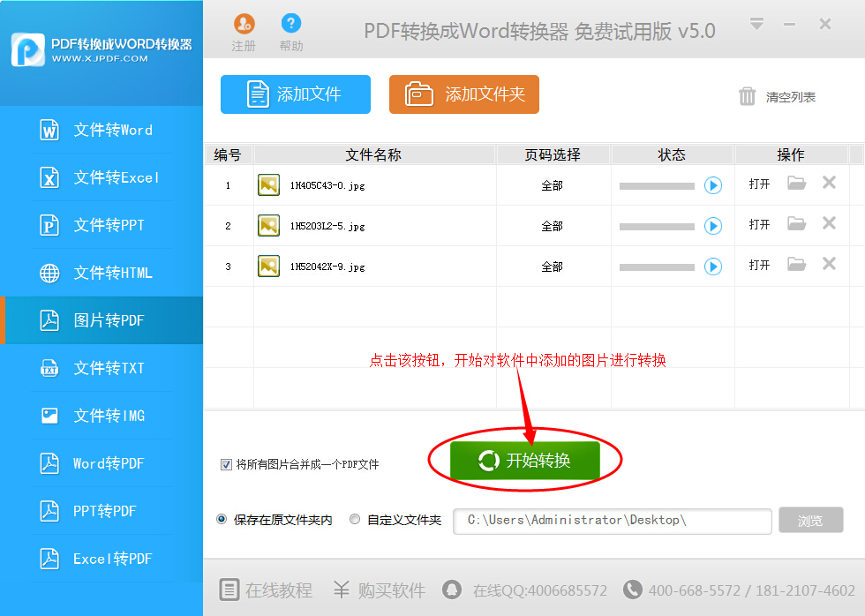Image resolution: width=865 pixels, height=616 pixels.
Task: Click the 注册 register icon
Action: click(x=244, y=24)
